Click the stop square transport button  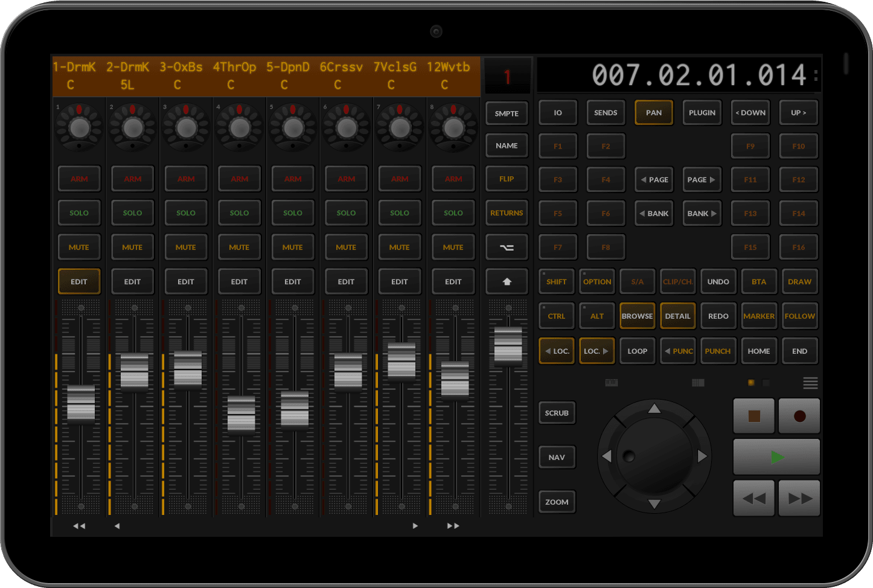[x=753, y=416]
